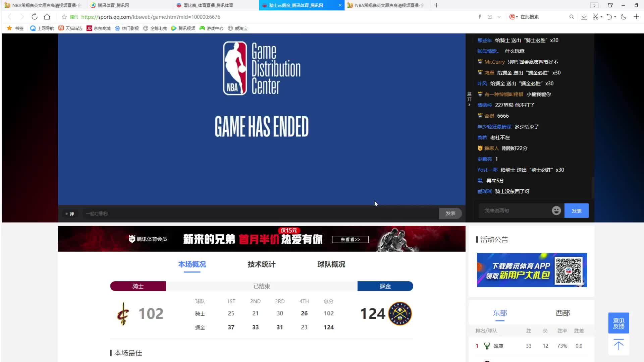Screen dimensions: 644x362
Task: Click the blue 发表 chat button
Action: click(576, 211)
